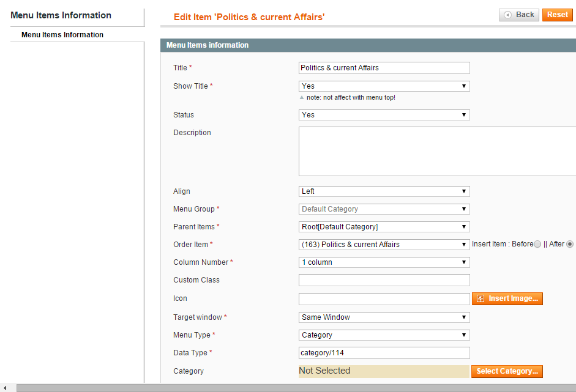The height and width of the screenshot is (392, 576).
Task: Click the scrollbar left arrow icon
Action: coord(5,388)
